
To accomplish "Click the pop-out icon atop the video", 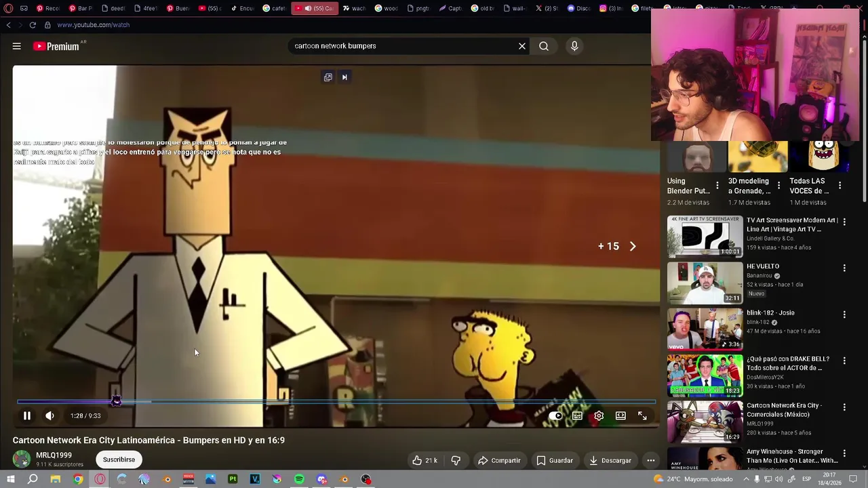I will [328, 77].
